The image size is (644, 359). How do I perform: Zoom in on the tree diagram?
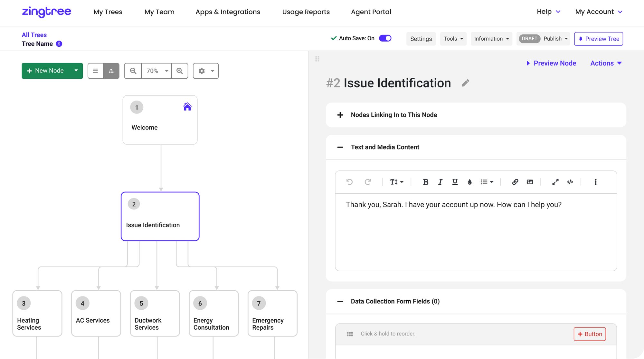(180, 71)
